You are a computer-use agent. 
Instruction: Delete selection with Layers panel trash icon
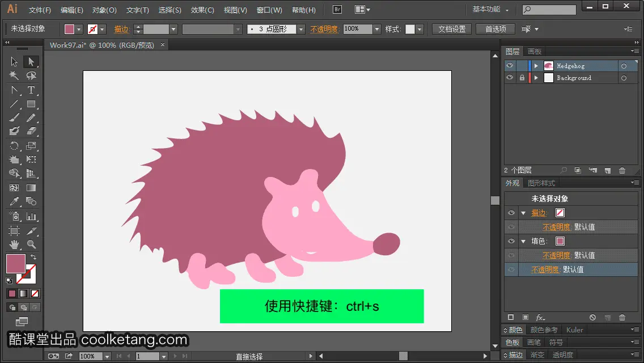click(x=622, y=170)
